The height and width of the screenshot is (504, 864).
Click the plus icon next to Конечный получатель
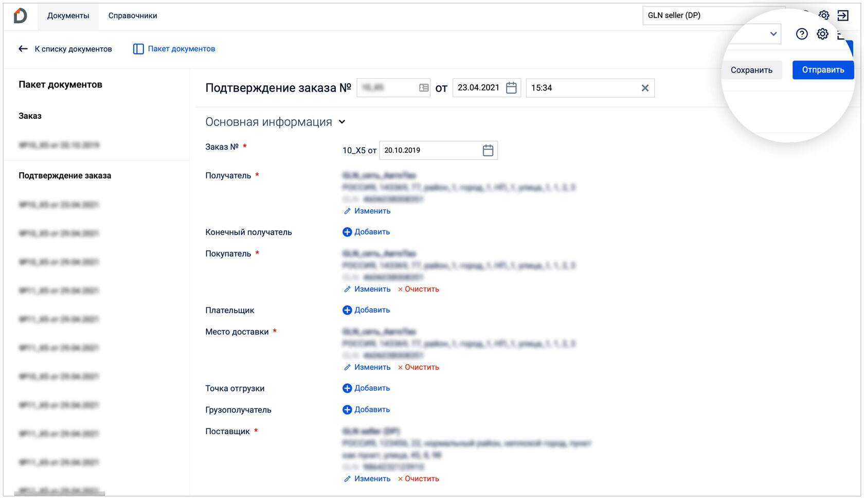pyautogui.click(x=347, y=232)
